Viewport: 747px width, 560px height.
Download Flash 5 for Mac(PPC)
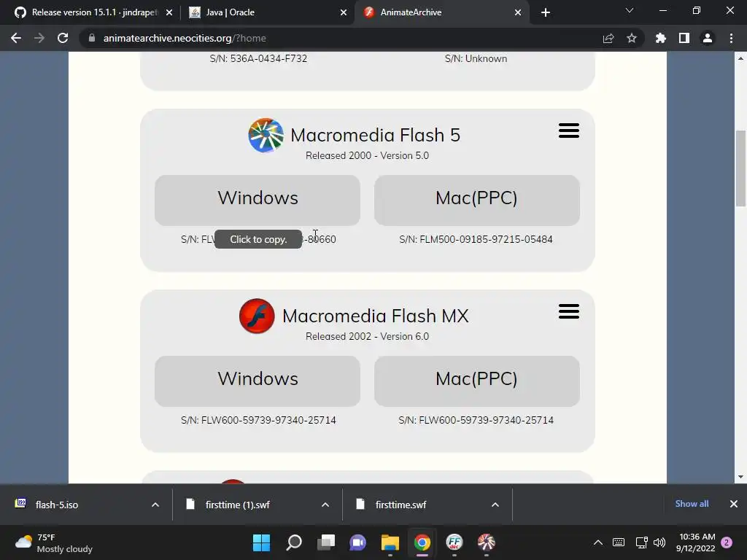(x=477, y=200)
